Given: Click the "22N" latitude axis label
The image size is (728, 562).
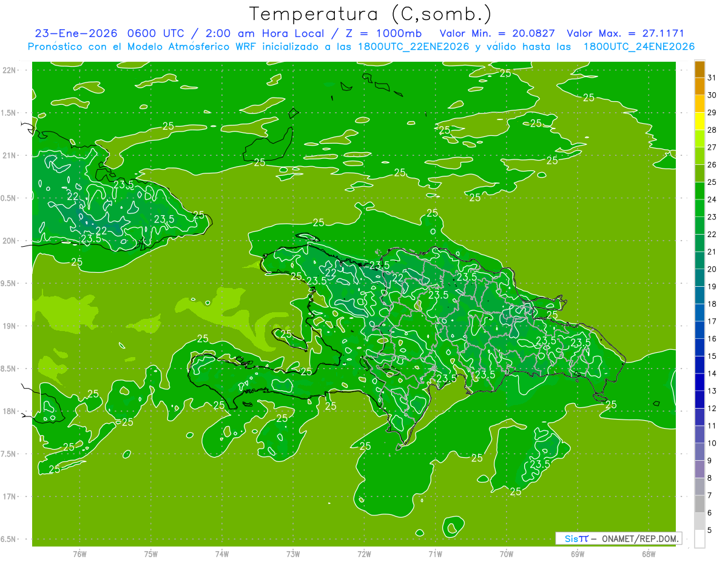Looking at the screenshot, I should tap(10, 70).
